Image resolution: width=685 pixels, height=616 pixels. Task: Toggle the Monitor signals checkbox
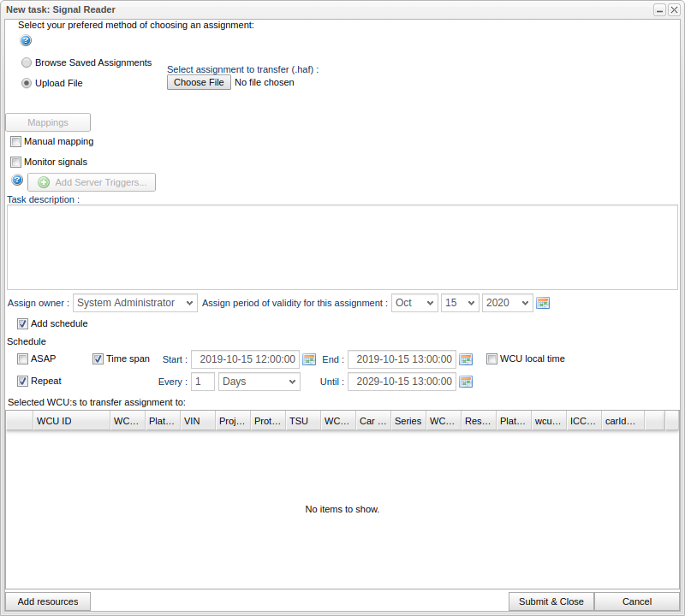pyautogui.click(x=16, y=163)
